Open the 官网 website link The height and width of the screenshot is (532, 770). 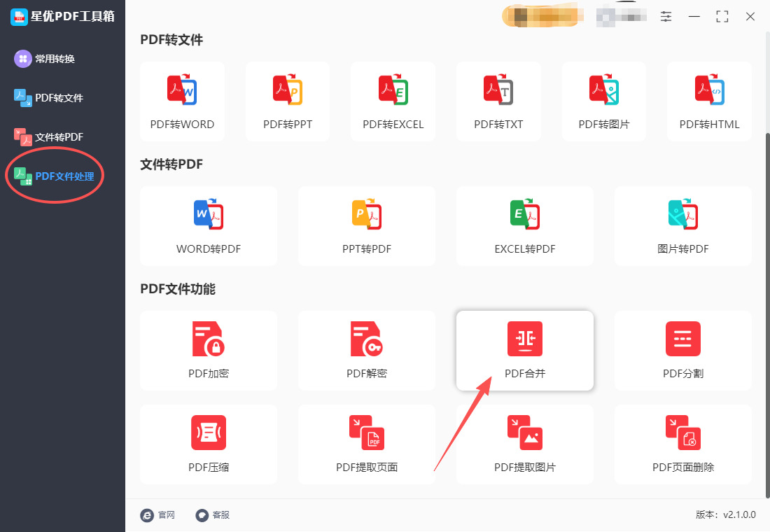[157, 514]
